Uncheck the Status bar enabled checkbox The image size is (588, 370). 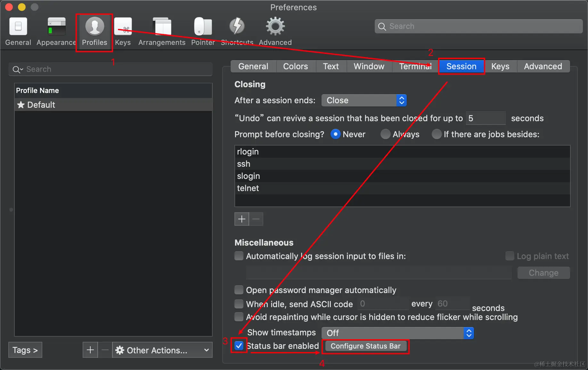coord(239,346)
